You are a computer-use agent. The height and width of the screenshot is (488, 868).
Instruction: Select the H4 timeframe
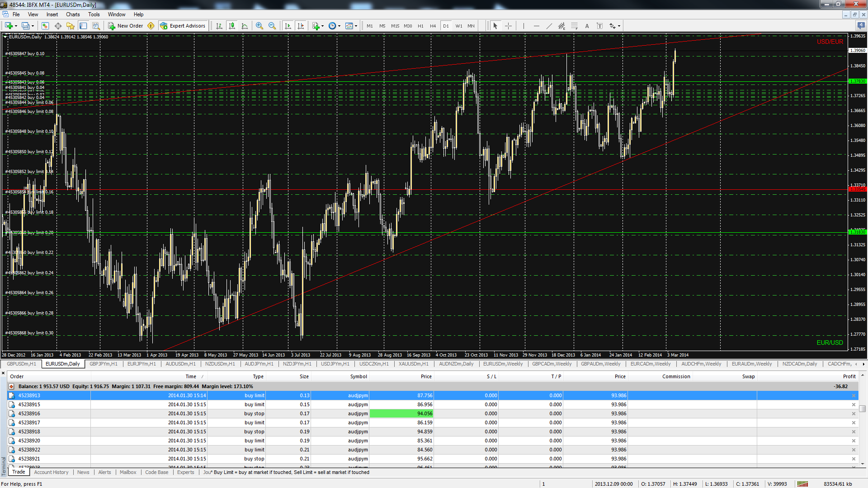pos(433,26)
